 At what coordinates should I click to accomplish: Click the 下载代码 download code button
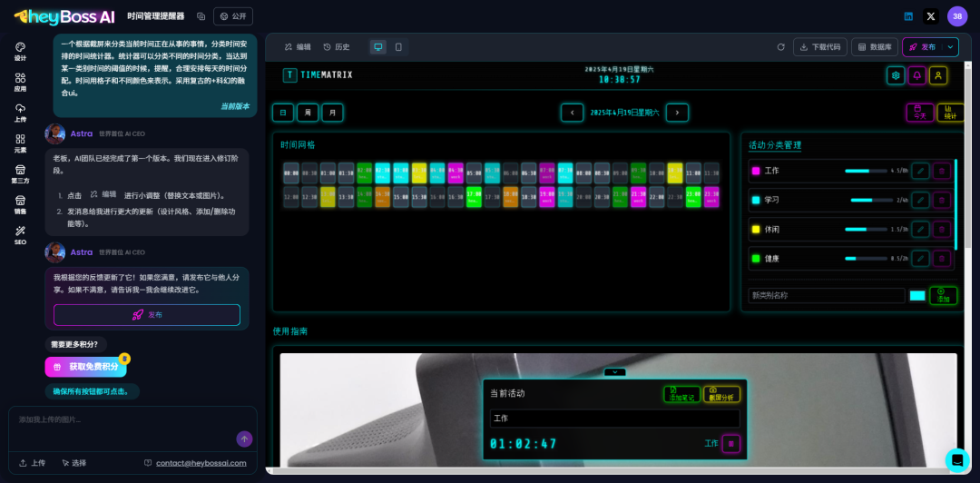pos(820,47)
